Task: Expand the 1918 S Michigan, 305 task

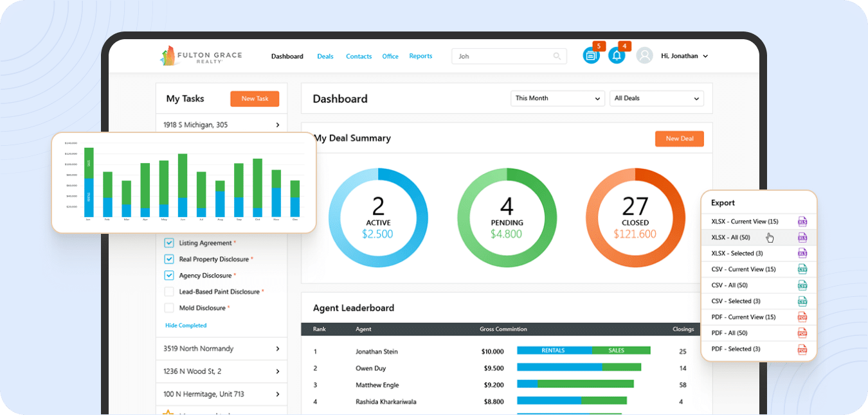Action: [x=278, y=125]
